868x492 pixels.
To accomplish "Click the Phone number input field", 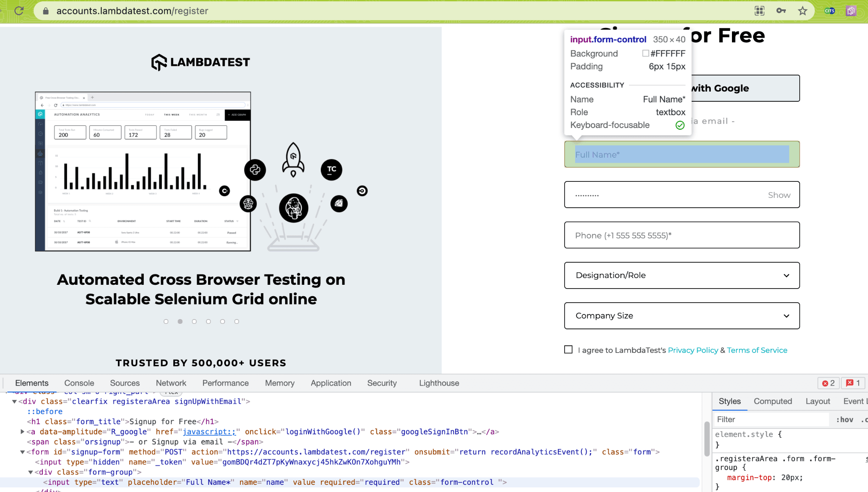I will (682, 235).
